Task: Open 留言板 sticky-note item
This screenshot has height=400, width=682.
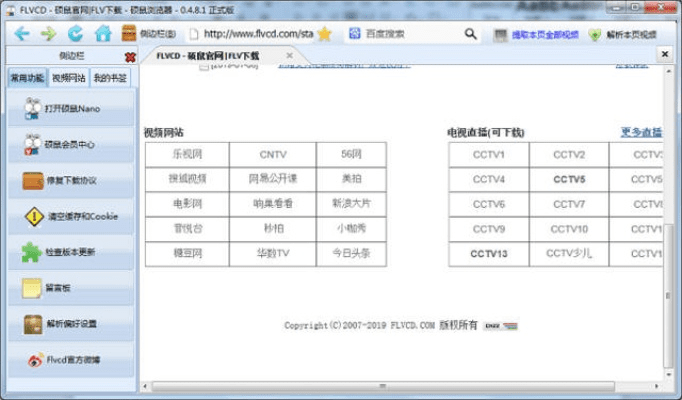Action: (71, 288)
